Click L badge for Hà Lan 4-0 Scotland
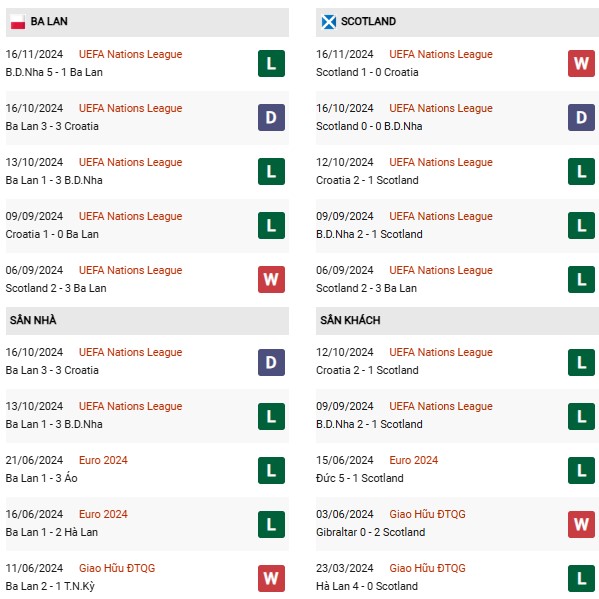 [x=581, y=578]
